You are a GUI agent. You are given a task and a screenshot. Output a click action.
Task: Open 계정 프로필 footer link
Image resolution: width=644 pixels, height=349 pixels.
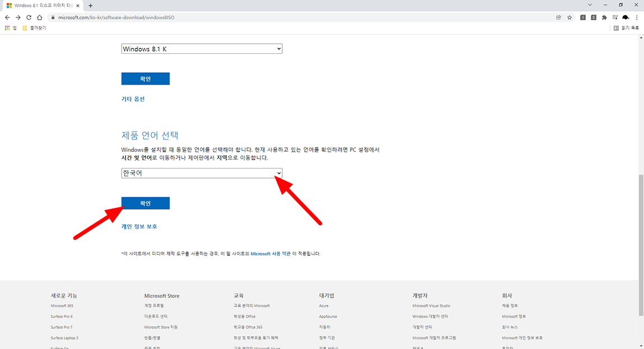(154, 306)
